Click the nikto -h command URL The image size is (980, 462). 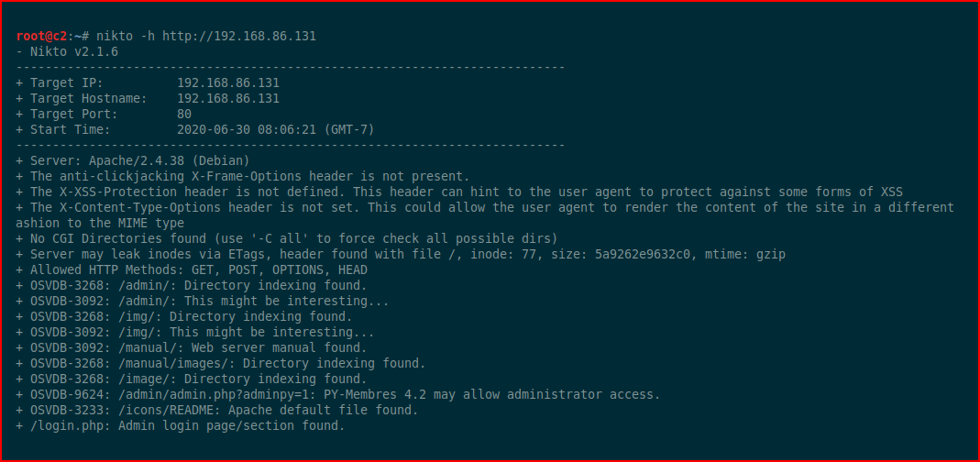click(x=239, y=37)
